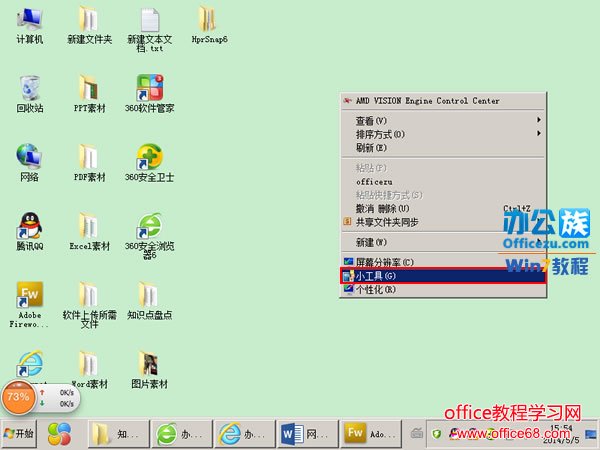The image size is (600, 450).
Task: Click the green shield tray icon
Action: pos(436,434)
